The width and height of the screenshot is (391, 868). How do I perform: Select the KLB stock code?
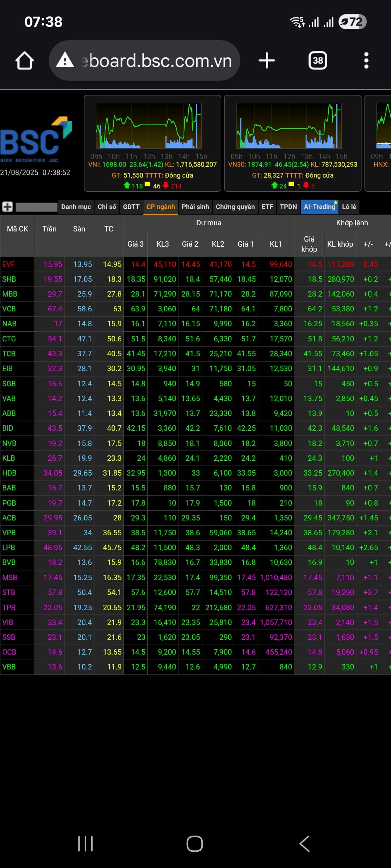pyautogui.click(x=9, y=458)
